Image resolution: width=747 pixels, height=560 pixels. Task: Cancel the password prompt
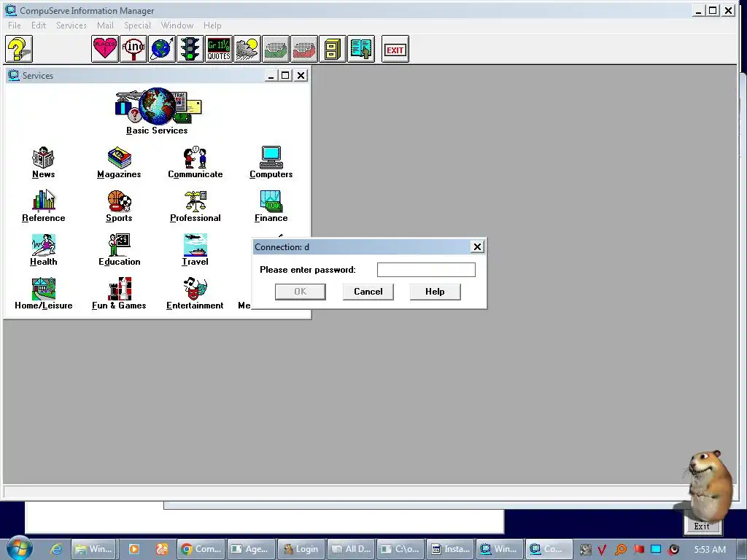click(x=368, y=292)
